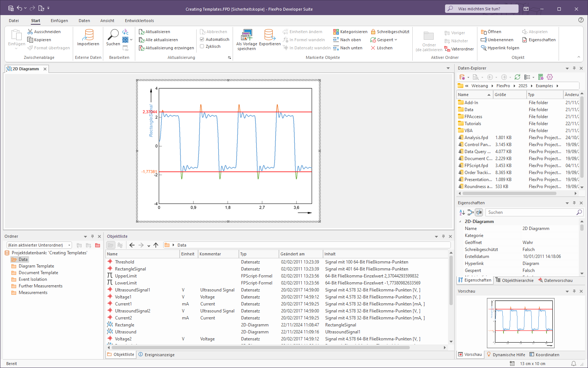Viewport: 588px width, 368px height.
Task: Click the Hyperlink folgen icon
Action: click(484, 48)
